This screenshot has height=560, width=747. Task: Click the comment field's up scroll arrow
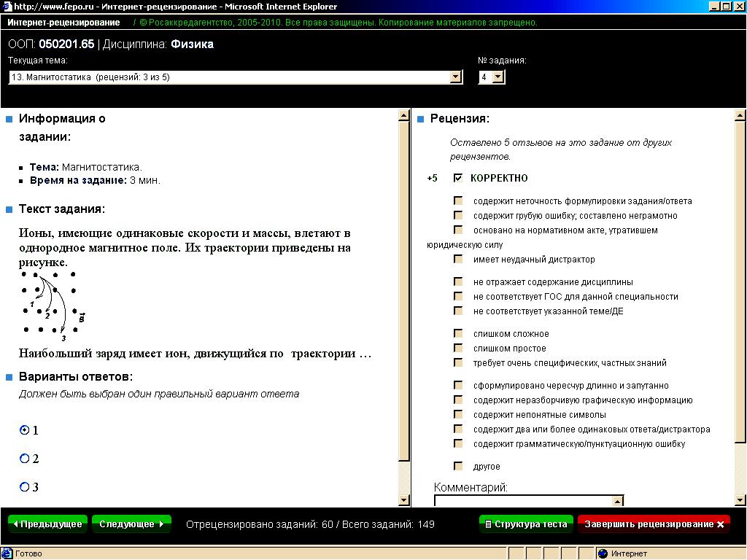[x=617, y=501]
